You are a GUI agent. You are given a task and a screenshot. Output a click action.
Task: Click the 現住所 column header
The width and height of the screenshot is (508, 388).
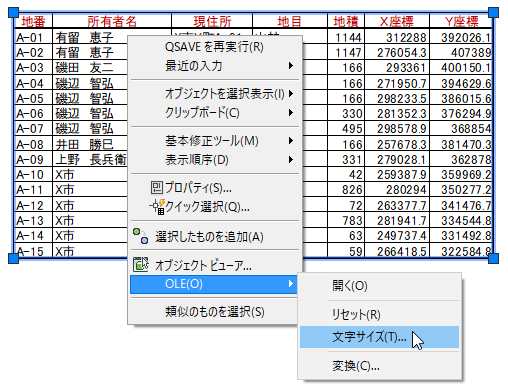[x=212, y=21]
